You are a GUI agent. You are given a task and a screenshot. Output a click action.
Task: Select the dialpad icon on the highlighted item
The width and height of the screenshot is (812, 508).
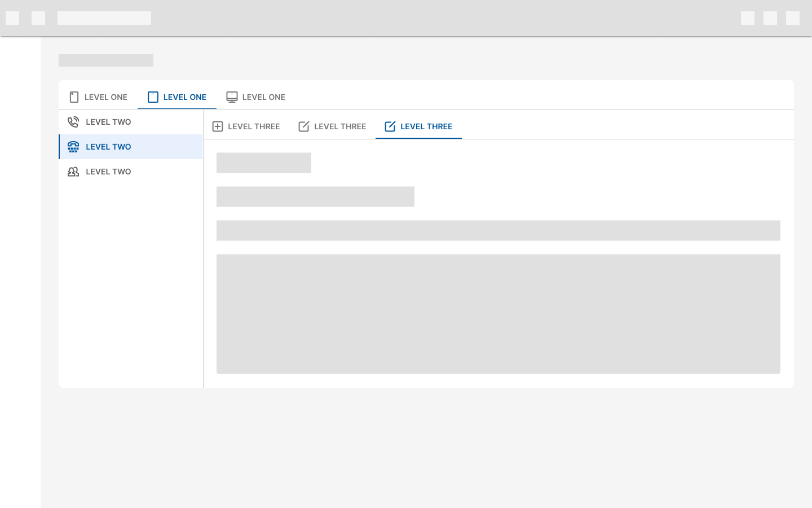tap(73, 146)
